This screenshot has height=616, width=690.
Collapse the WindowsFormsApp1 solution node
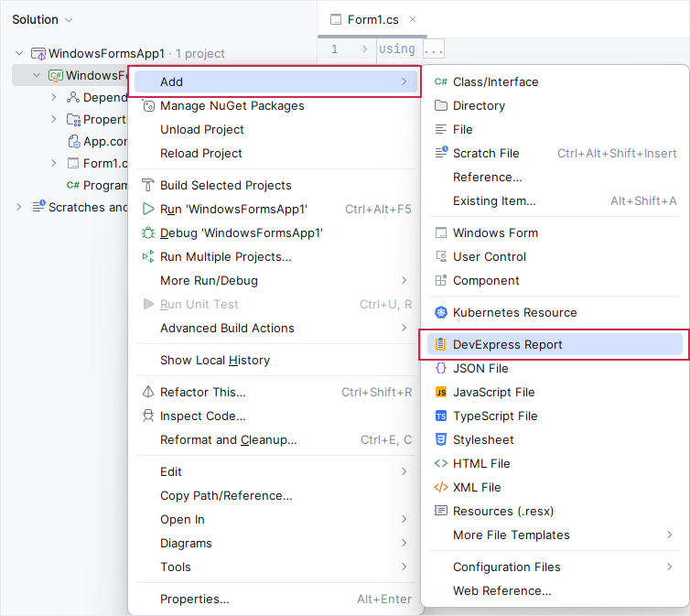tap(19, 53)
